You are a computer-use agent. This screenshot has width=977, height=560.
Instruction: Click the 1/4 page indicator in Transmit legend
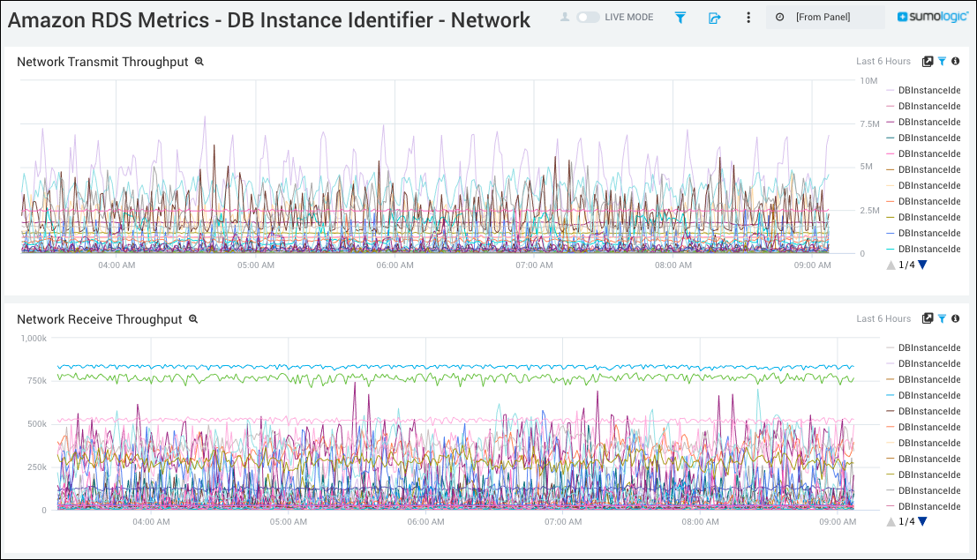[906, 265]
